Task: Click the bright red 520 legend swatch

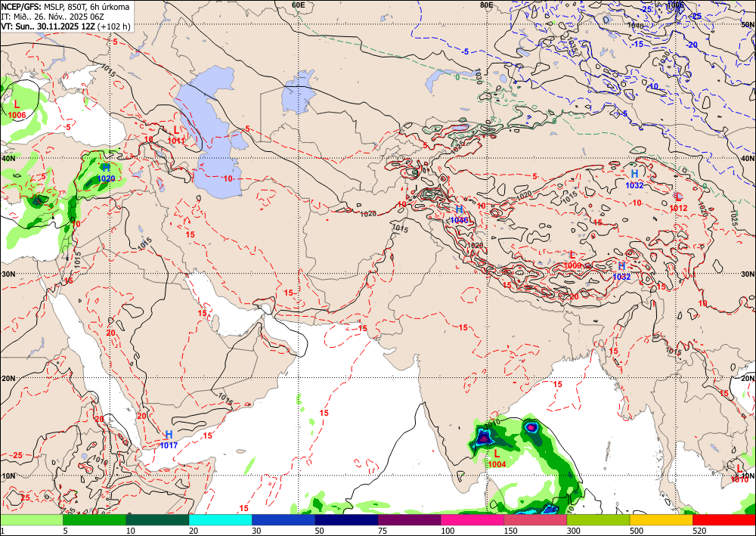Action: (724, 520)
